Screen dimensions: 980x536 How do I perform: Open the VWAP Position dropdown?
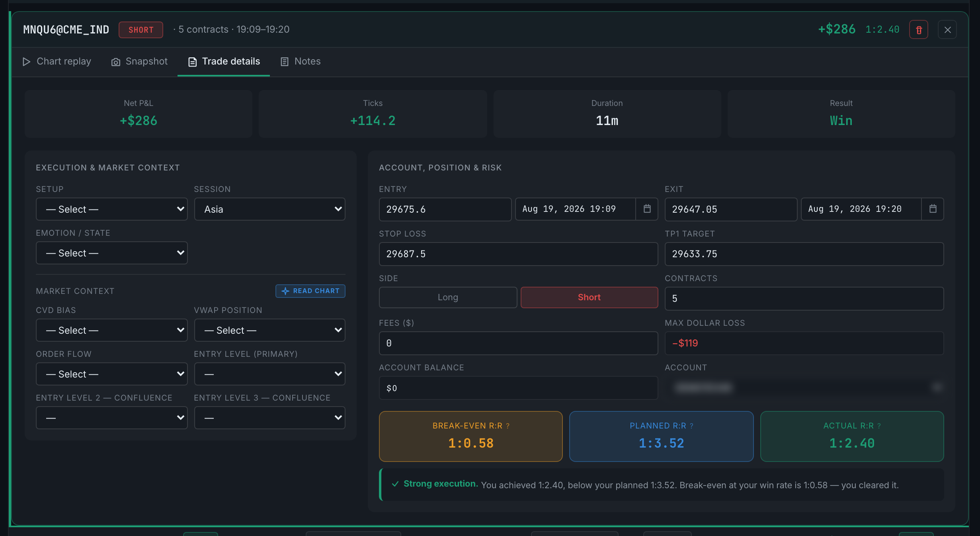point(269,330)
